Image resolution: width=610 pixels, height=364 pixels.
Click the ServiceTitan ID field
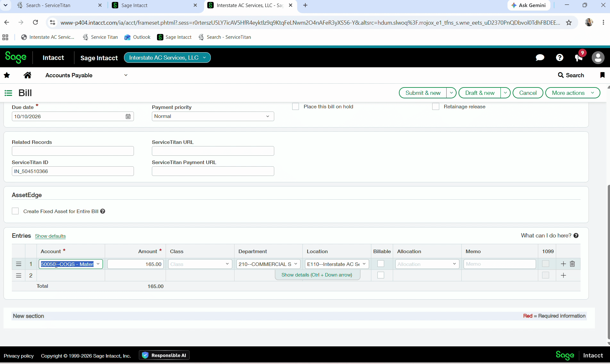pyautogui.click(x=73, y=171)
